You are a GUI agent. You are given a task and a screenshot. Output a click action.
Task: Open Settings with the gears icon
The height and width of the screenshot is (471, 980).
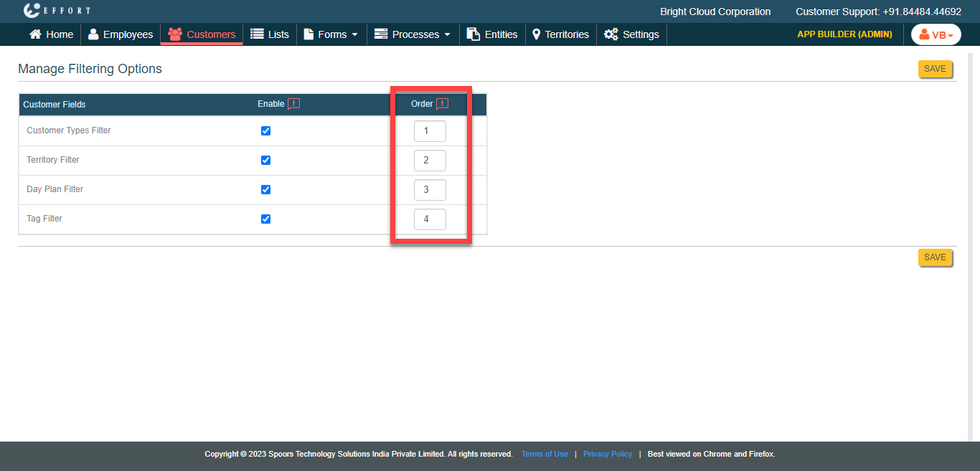coord(631,34)
